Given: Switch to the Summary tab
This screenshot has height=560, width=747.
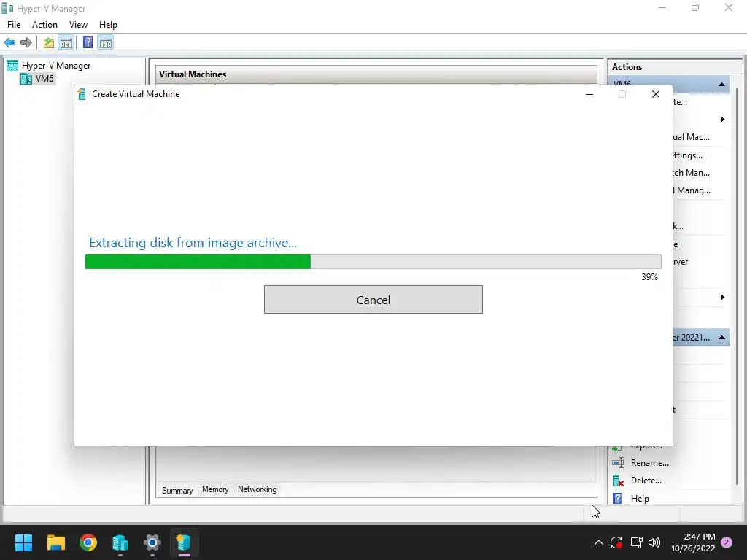Looking at the screenshot, I should tap(177, 491).
